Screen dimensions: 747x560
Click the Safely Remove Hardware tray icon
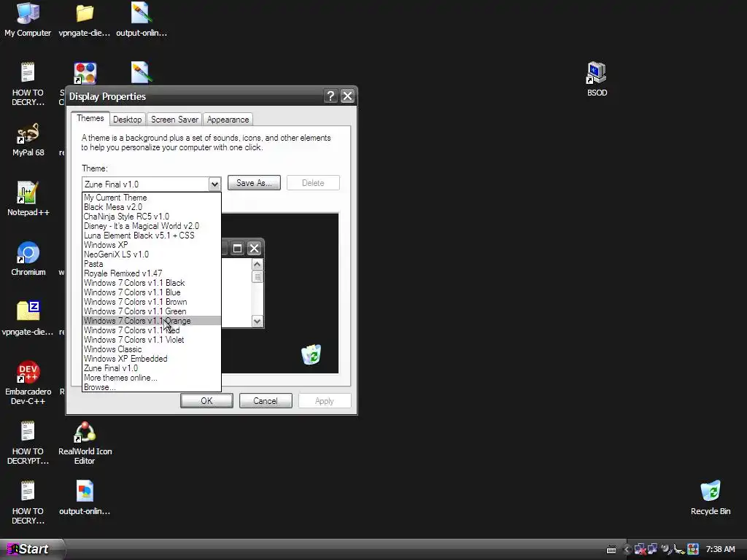679,550
